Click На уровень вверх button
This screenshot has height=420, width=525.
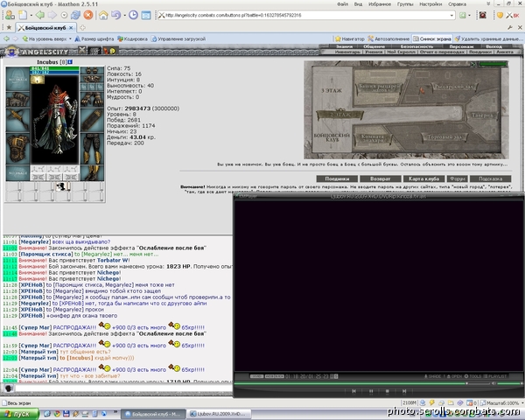click(44, 38)
